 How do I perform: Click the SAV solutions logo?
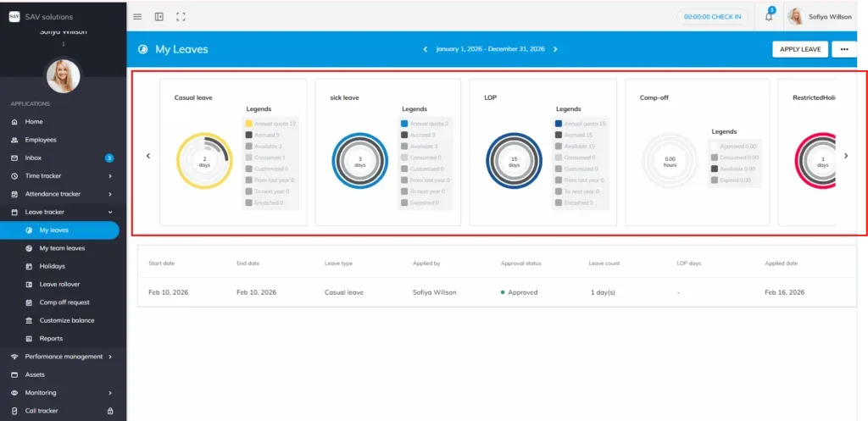14,17
